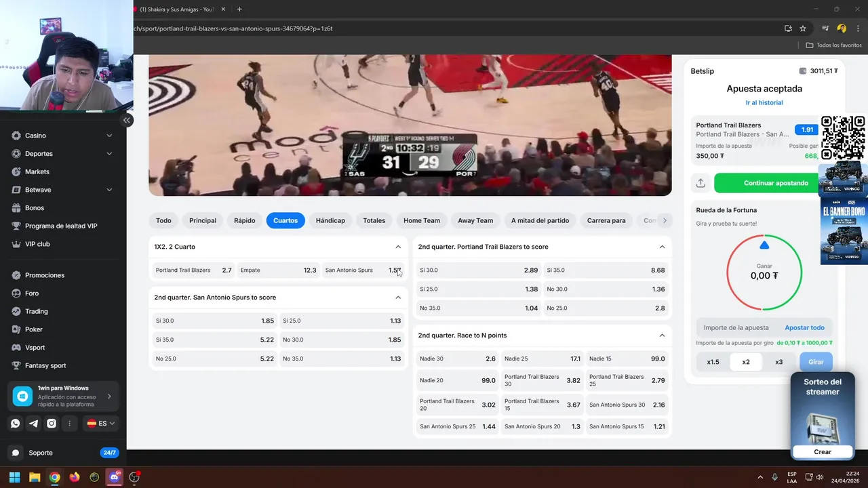Expand the Casino menu chevron
This screenshot has height=488, width=868.
point(109,136)
